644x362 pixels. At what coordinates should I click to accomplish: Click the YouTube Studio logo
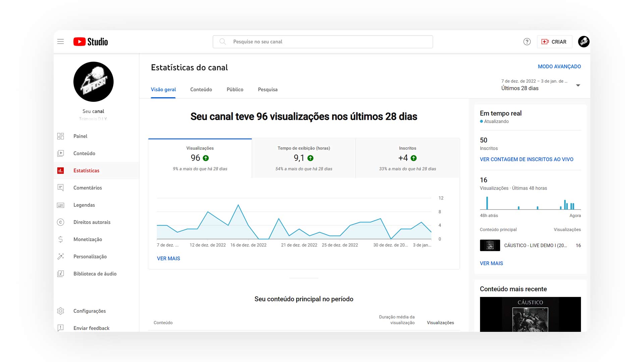tap(90, 41)
